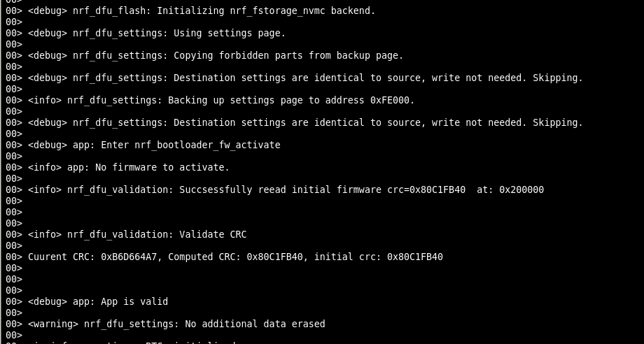Image resolution: width=644 pixels, height=344 pixels.
Task: Click the Computed CRC value in CRC line
Action: pyautogui.click(x=275, y=257)
